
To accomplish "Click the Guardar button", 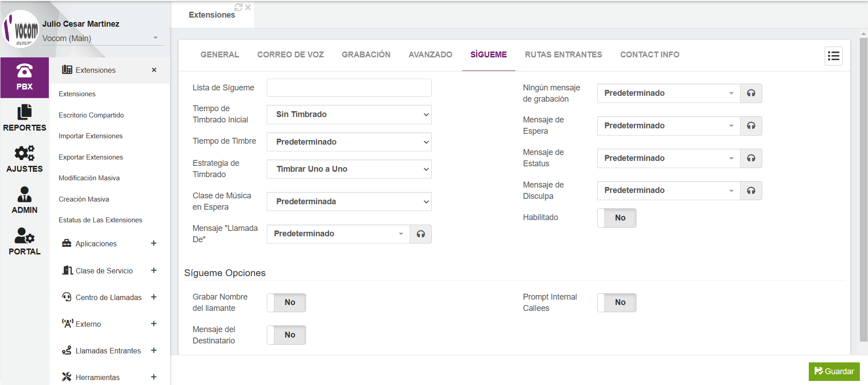I will 834,371.
